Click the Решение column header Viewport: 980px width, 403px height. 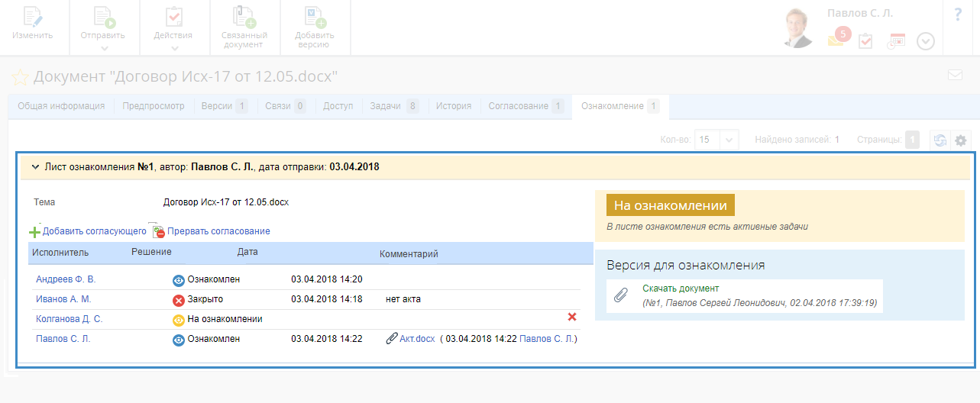click(x=151, y=252)
